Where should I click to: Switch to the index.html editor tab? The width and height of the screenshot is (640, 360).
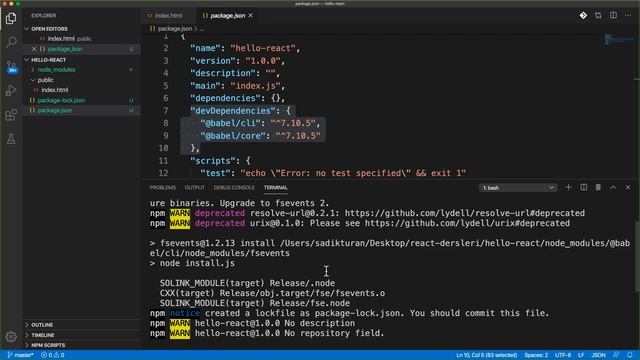(x=168, y=16)
